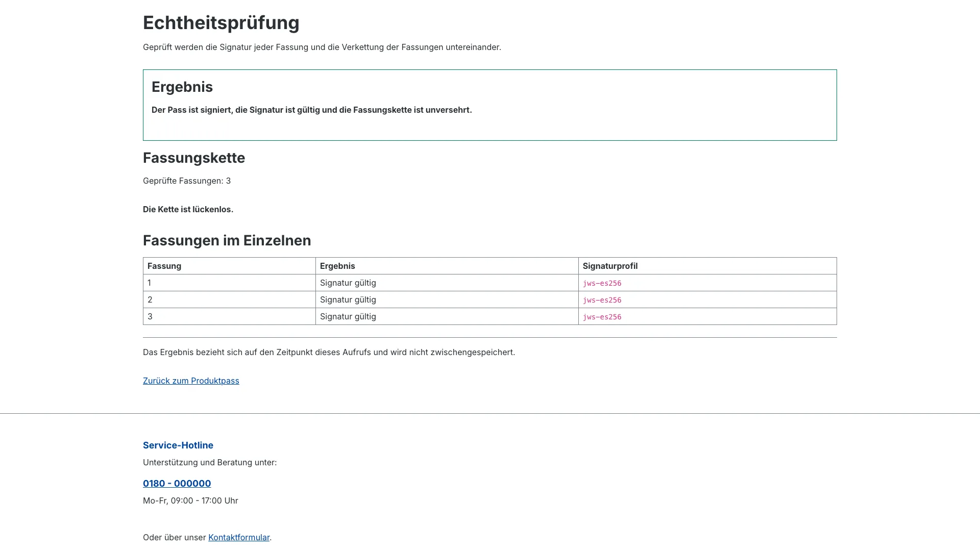Click 'jws-es256' profile in row 3
Viewport: 980px width, 551px height.
(602, 317)
